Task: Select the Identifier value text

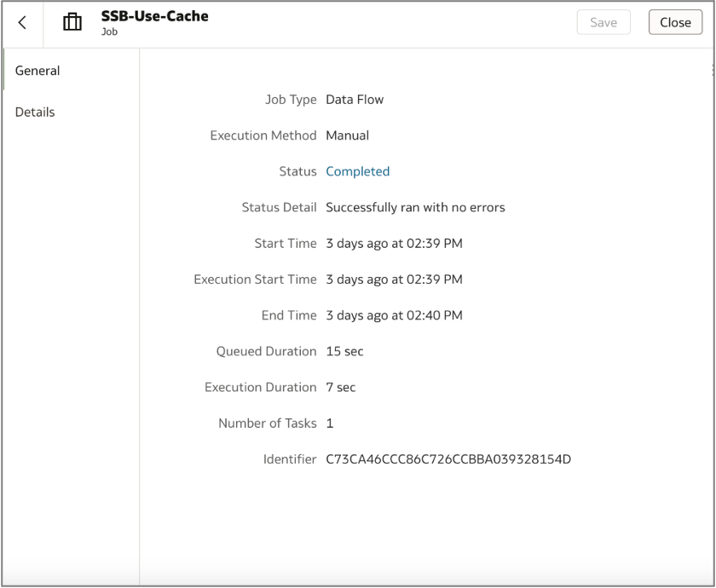Action: pyautogui.click(x=447, y=458)
